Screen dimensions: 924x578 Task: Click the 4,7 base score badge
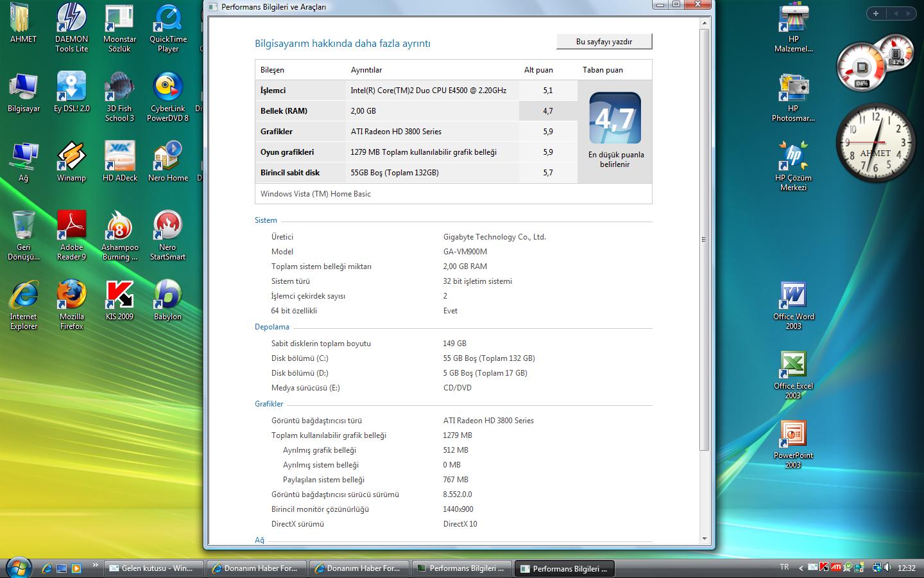[x=615, y=118]
